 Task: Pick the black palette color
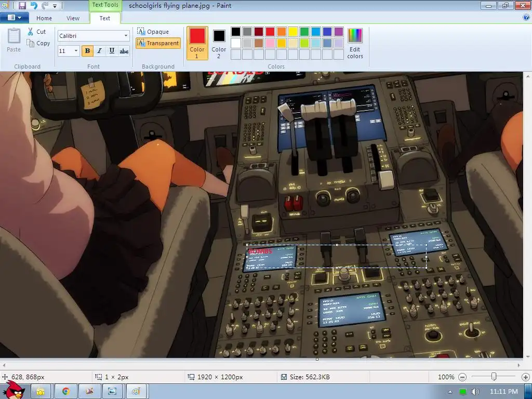coord(236,32)
